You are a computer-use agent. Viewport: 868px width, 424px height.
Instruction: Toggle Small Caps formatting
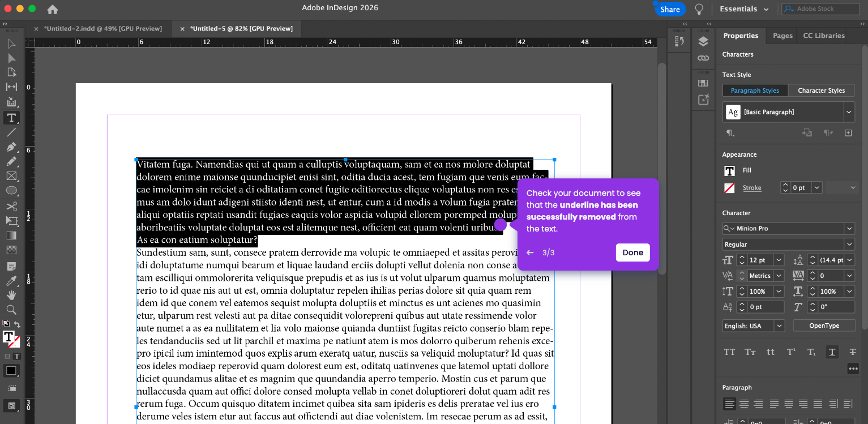[750, 352]
